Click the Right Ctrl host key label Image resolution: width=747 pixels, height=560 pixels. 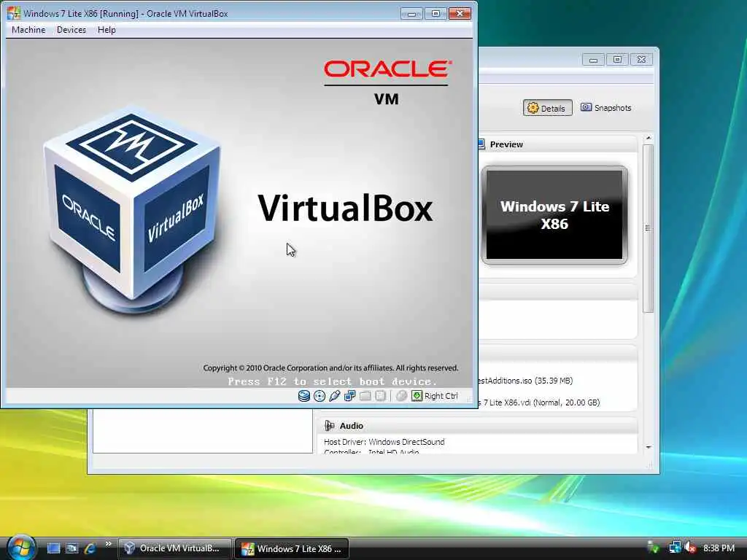tap(441, 396)
